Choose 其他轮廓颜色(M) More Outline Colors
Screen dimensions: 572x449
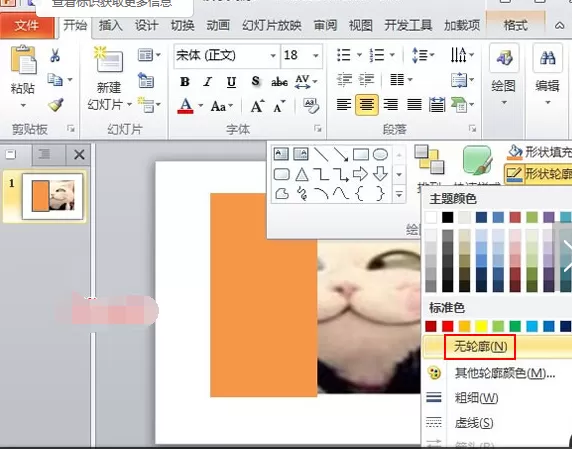(x=505, y=373)
